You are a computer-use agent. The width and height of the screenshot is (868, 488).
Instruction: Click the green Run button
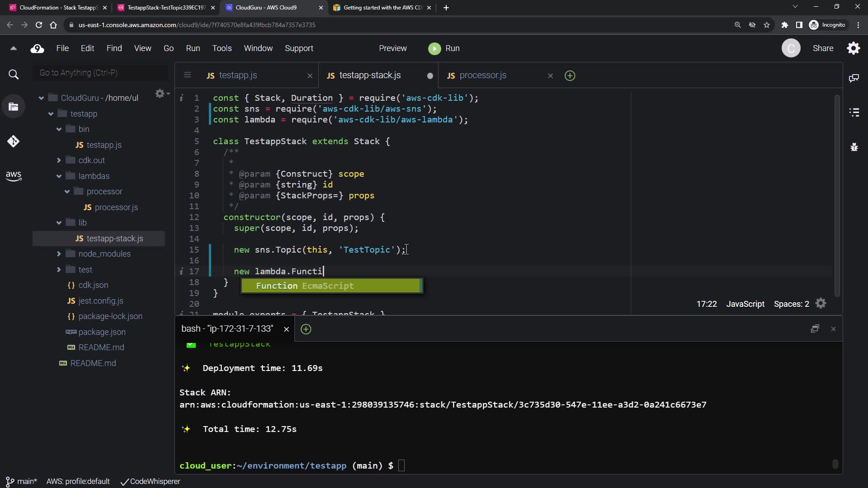pyautogui.click(x=444, y=48)
